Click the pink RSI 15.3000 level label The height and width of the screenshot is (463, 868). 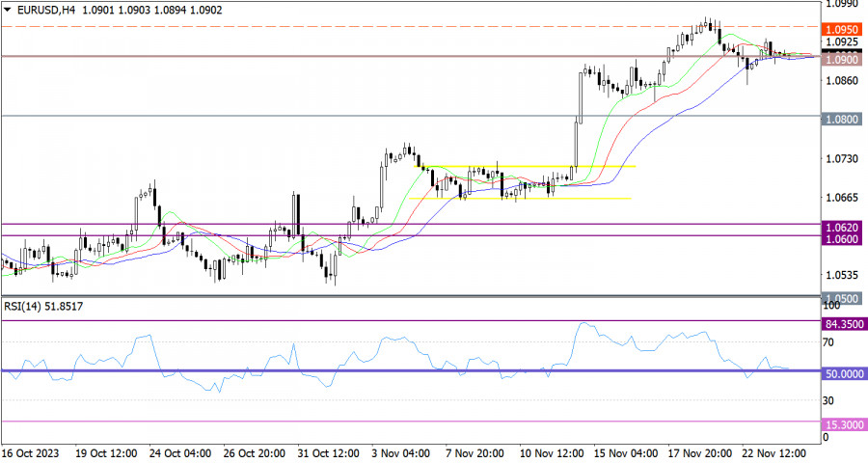[843, 424]
